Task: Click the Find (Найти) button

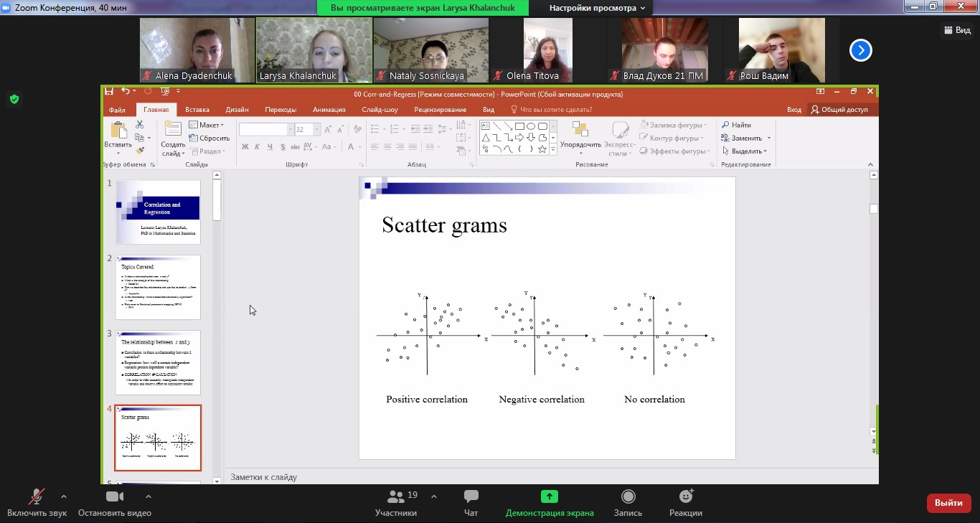Action: point(737,125)
